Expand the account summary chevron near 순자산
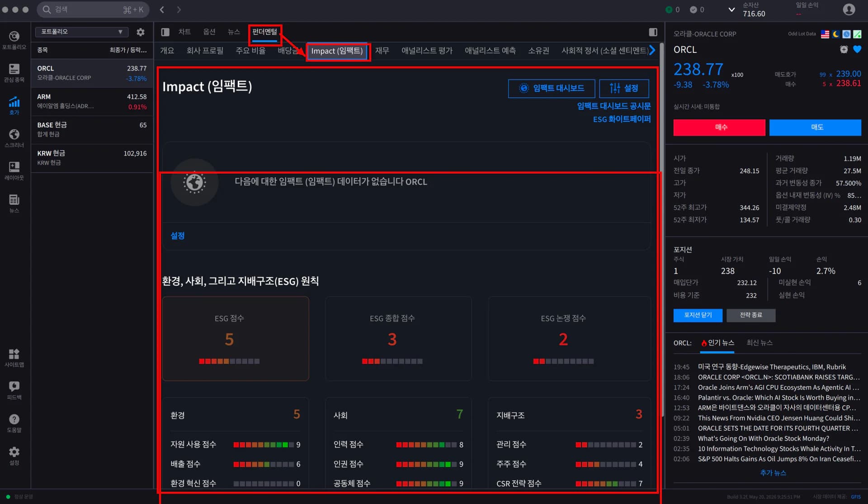 click(x=731, y=9)
